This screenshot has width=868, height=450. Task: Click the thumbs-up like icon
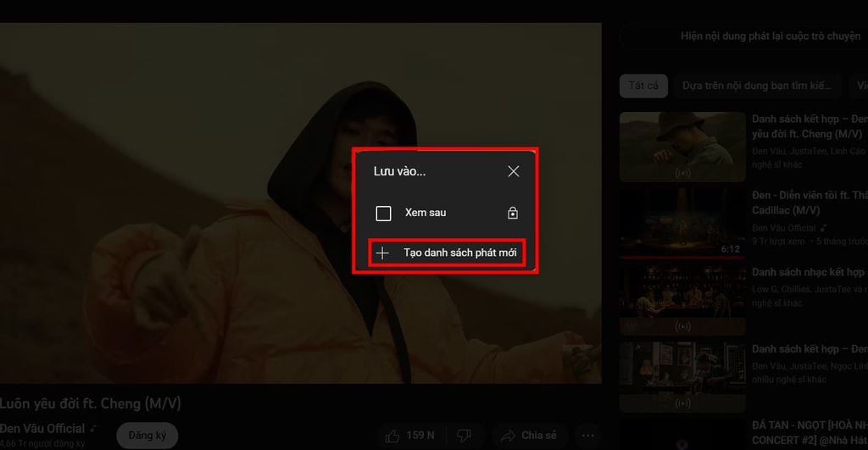pyautogui.click(x=392, y=436)
